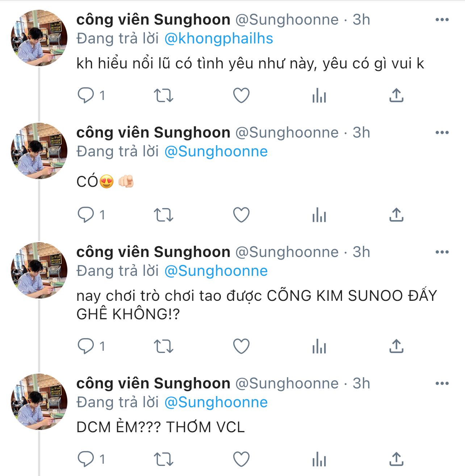Viewport: 465px width, 476px height.
Task: Open more options on the first tweet
Action: point(442,20)
